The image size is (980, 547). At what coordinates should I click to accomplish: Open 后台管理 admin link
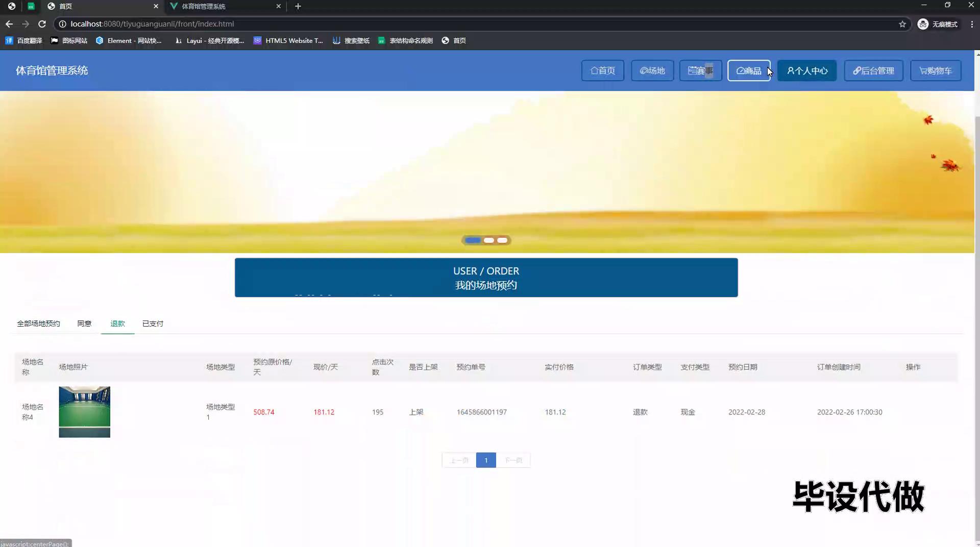(x=873, y=70)
